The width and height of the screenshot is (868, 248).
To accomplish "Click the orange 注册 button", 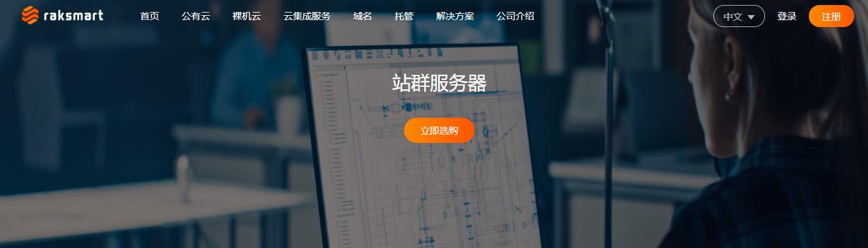I will tap(831, 16).
